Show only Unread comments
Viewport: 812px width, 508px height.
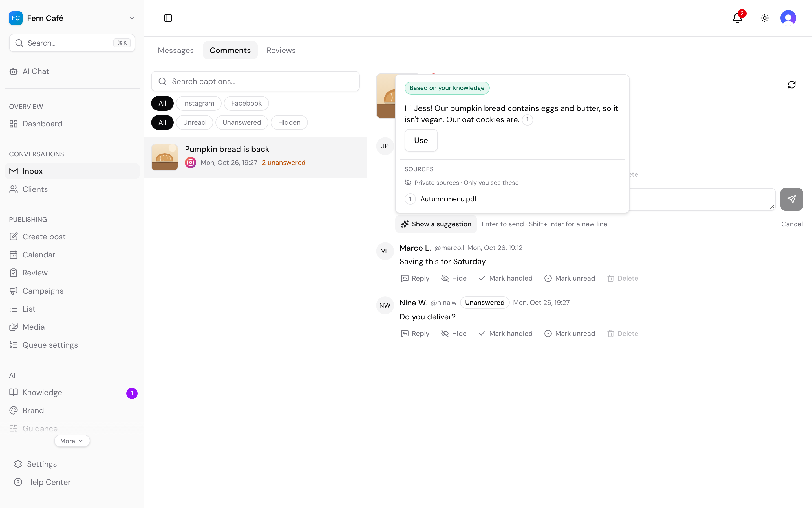194,123
